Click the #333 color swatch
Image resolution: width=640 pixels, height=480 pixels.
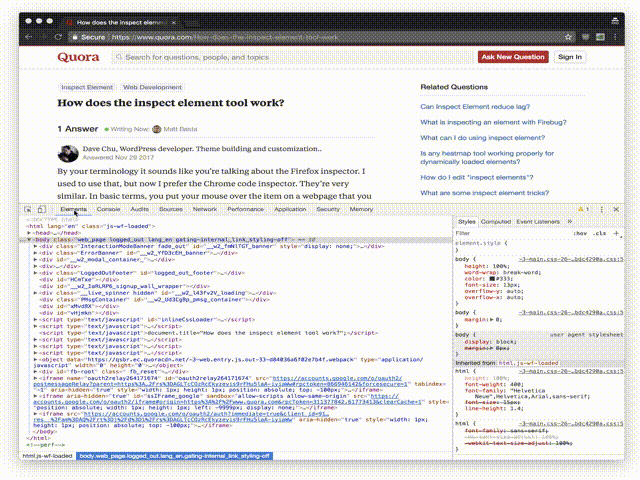click(x=492, y=279)
